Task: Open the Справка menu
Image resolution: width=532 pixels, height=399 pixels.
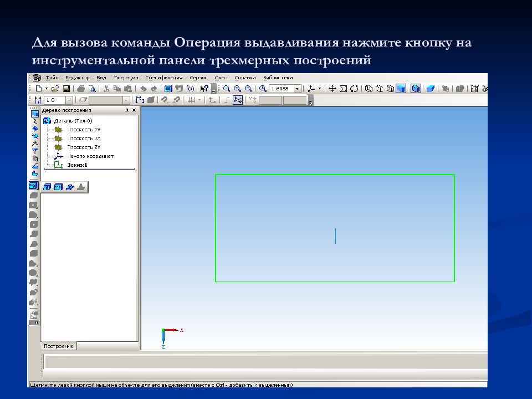Action: point(245,78)
